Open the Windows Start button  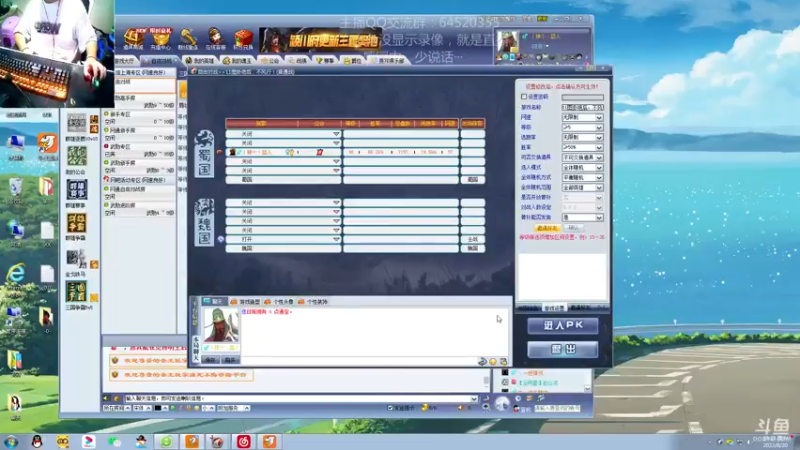click(11, 441)
